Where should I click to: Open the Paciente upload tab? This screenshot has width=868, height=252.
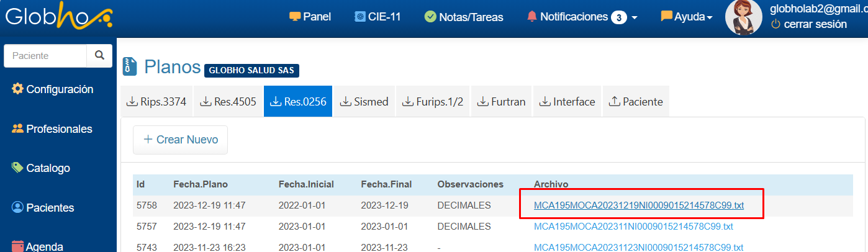tap(636, 102)
